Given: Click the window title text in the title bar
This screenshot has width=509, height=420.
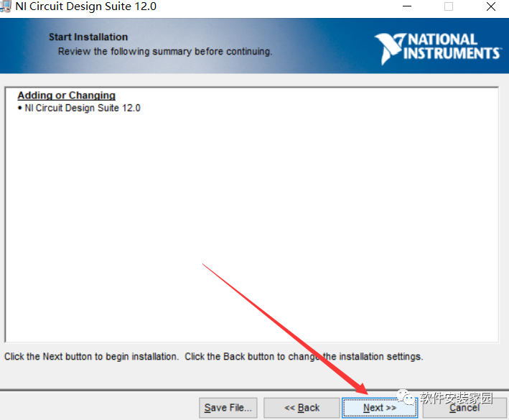Looking at the screenshot, I should (86, 7).
